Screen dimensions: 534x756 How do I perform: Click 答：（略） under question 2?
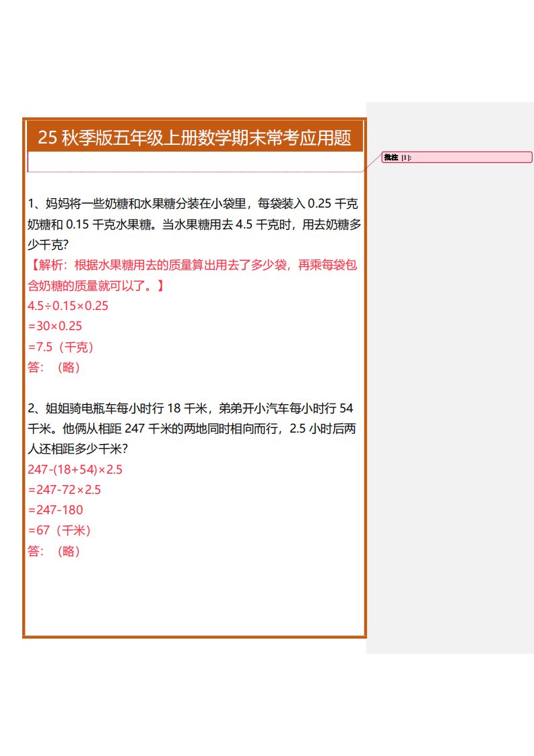[55, 551]
